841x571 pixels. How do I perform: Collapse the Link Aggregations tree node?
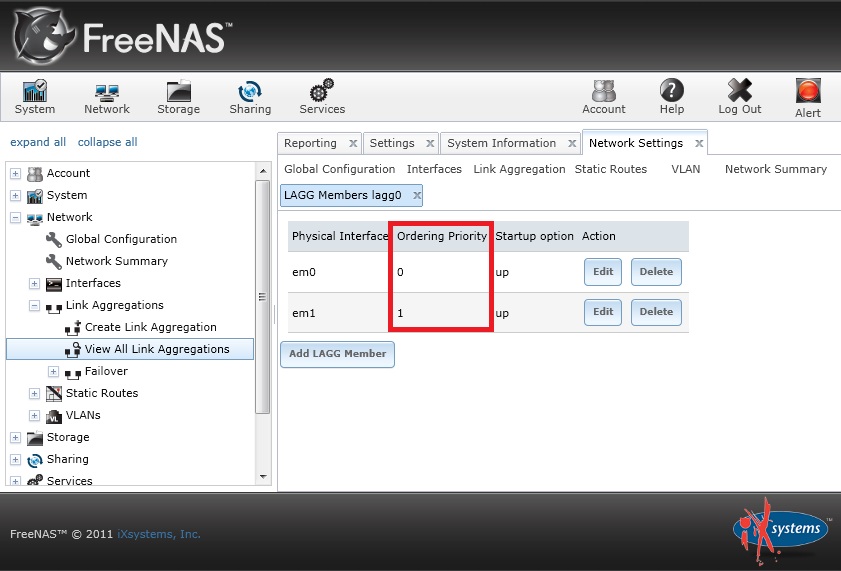(x=34, y=306)
